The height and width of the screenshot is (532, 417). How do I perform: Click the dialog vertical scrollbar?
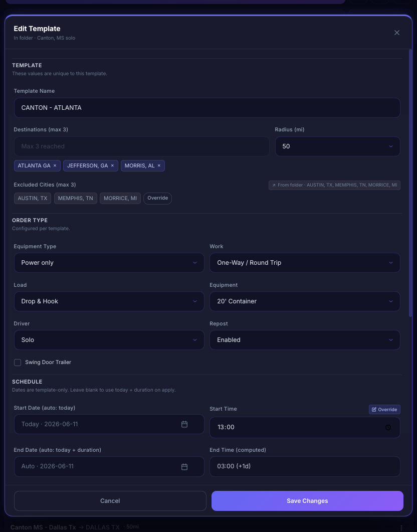410,183
